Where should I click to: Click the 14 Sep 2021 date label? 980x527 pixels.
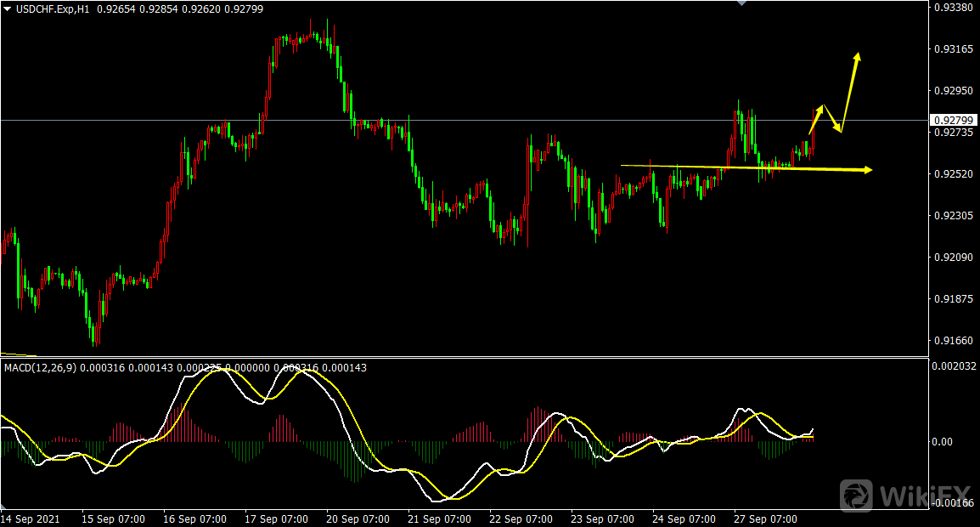pyautogui.click(x=30, y=518)
